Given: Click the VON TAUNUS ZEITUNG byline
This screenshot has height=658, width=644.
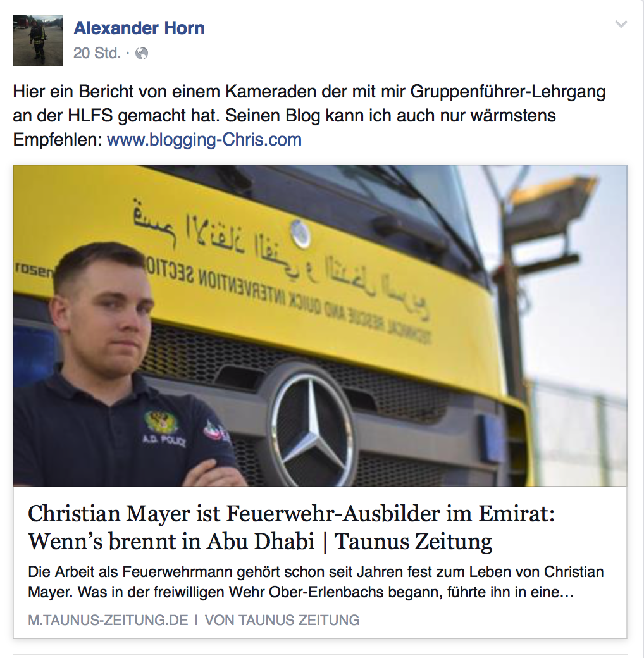Looking at the screenshot, I should (282, 620).
